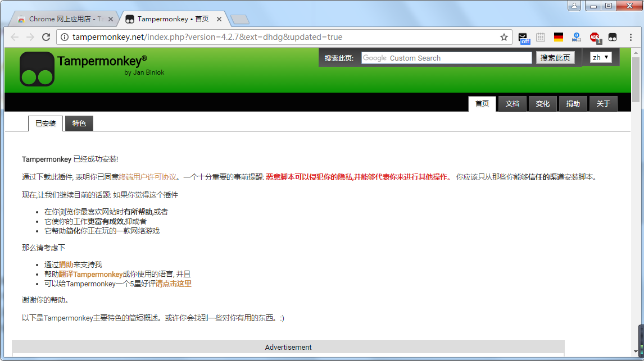Click the 'Tampermonkey 已经成功安装!' text
This screenshot has width=644, height=361.
tap(70, 159)
